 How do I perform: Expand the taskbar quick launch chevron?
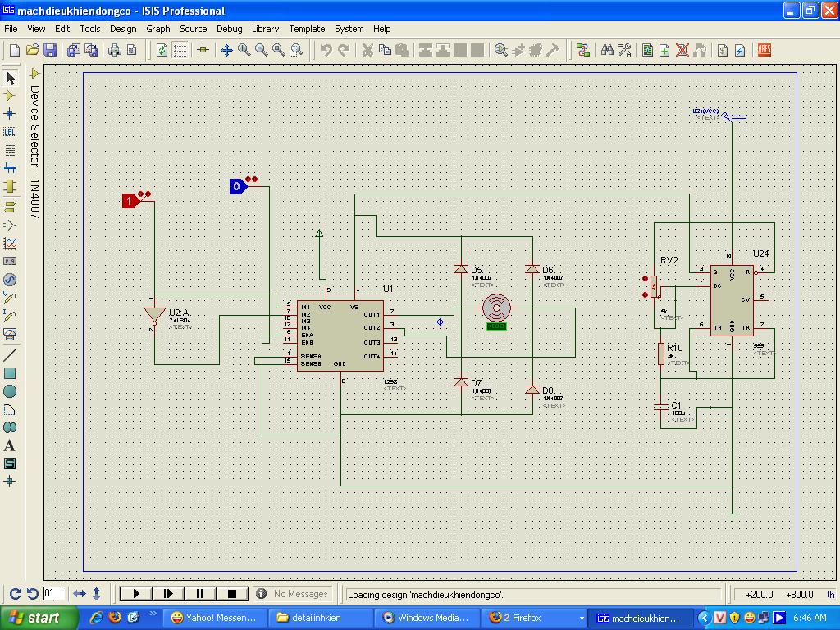point(153,614)
